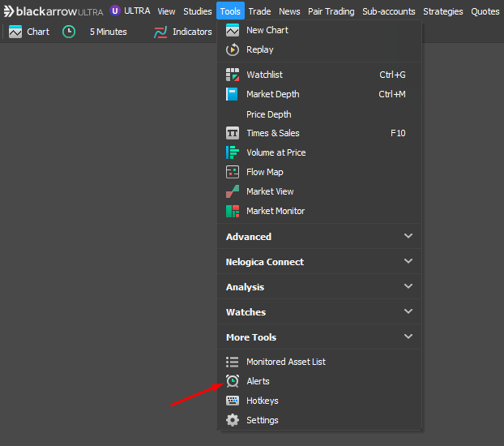
Task: Expand the More Tools section
Action: (408, 337)
